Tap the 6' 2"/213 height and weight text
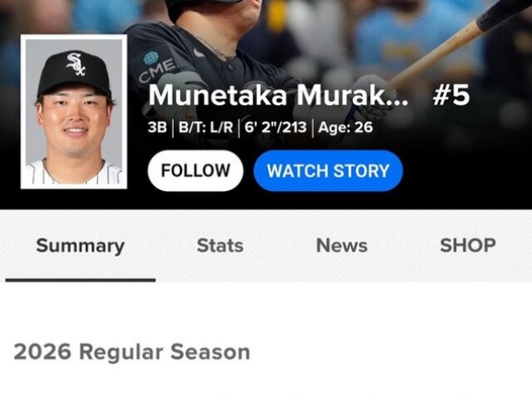 click(x=275, y=127)
